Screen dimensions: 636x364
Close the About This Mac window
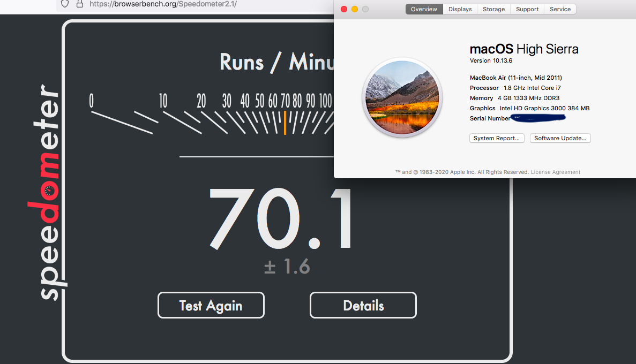[344, 9]
